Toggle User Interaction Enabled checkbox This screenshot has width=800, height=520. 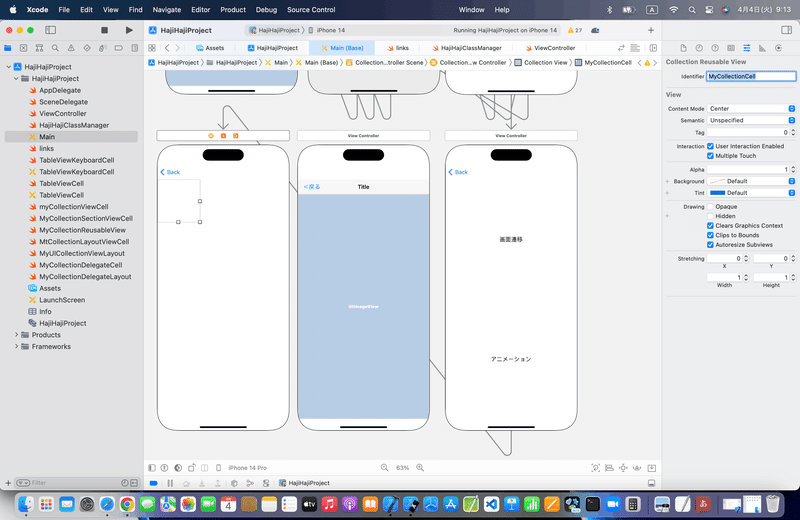pos(710,146)
